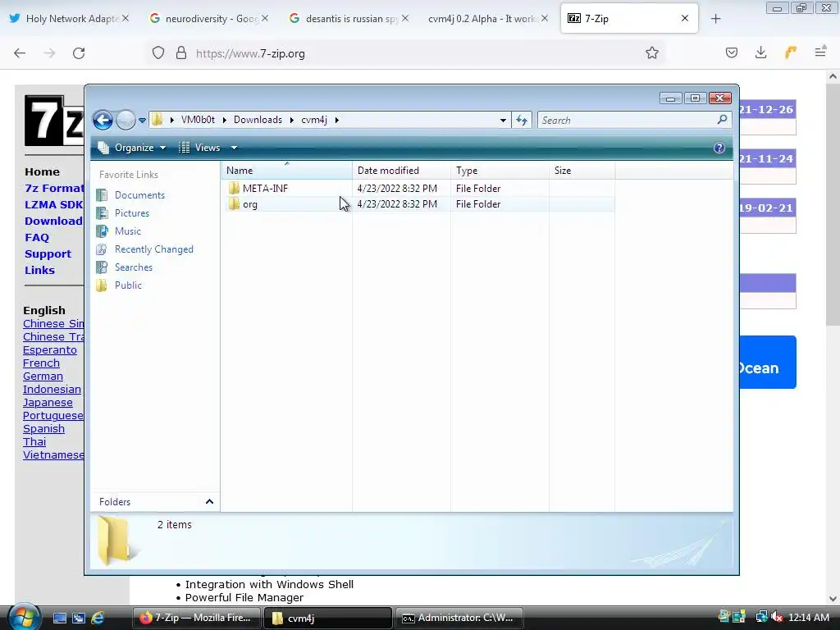Expand the arrow between Downloads and cvm4j
Screen dimensions: 840x630
292,120
